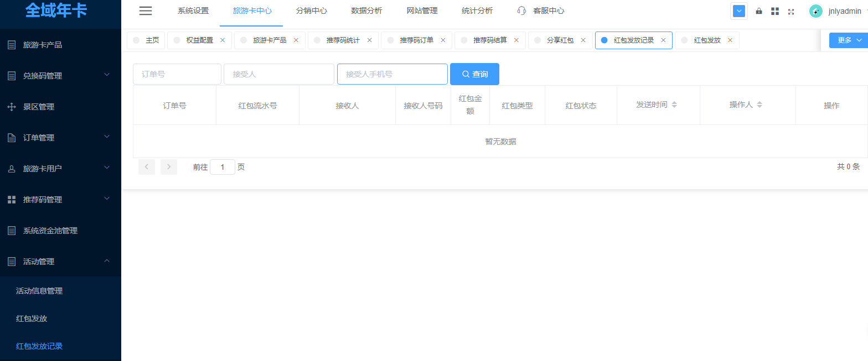The image size is (868, 361).
Task: Focus the 订单号 input field
Action: point(177,74)
